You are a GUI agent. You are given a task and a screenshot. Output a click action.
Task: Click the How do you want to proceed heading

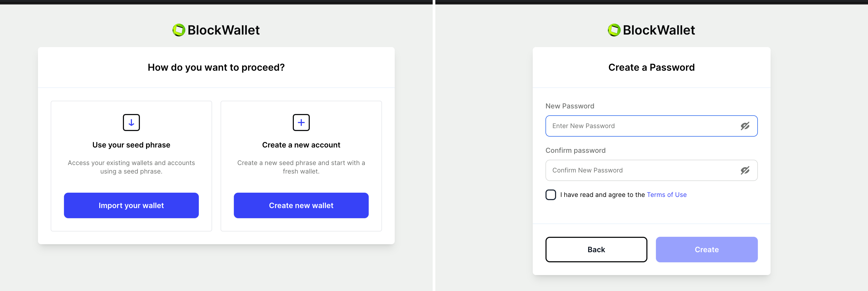[216, 68]
